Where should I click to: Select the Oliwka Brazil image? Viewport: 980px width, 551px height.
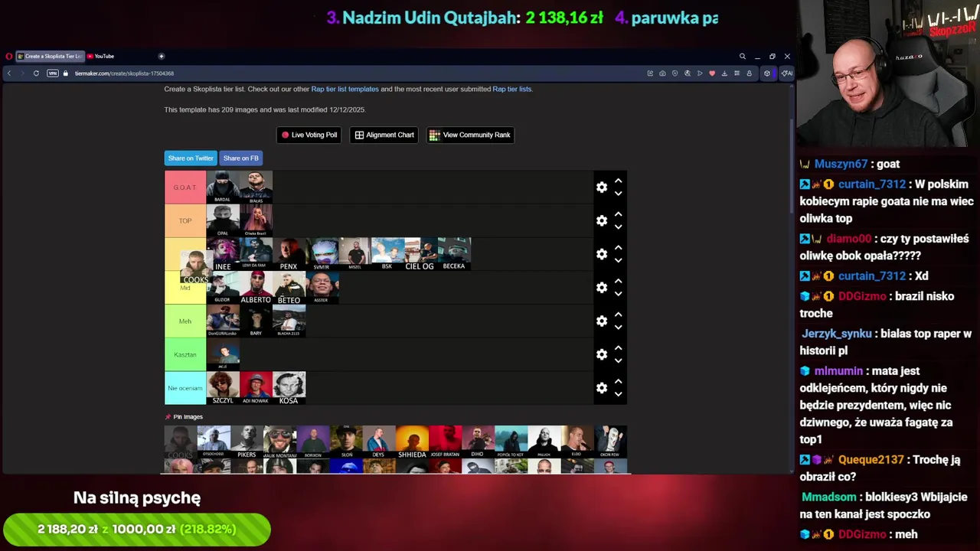[256, 220]
